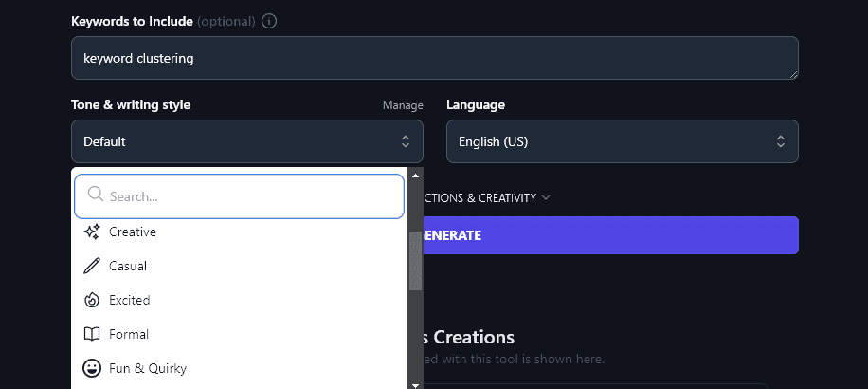Choose the Excited flame icon
Screen dimensions: 868x389
coord(92,300)
